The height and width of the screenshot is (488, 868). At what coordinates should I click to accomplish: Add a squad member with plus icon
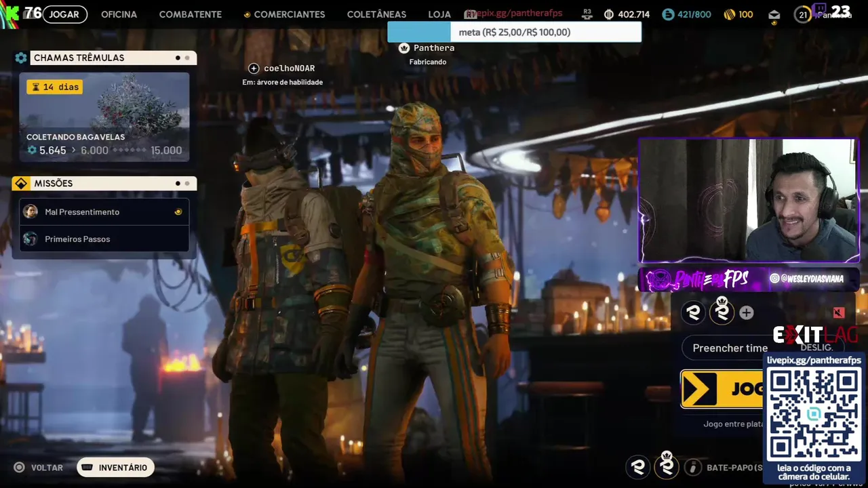pos(747,312)
